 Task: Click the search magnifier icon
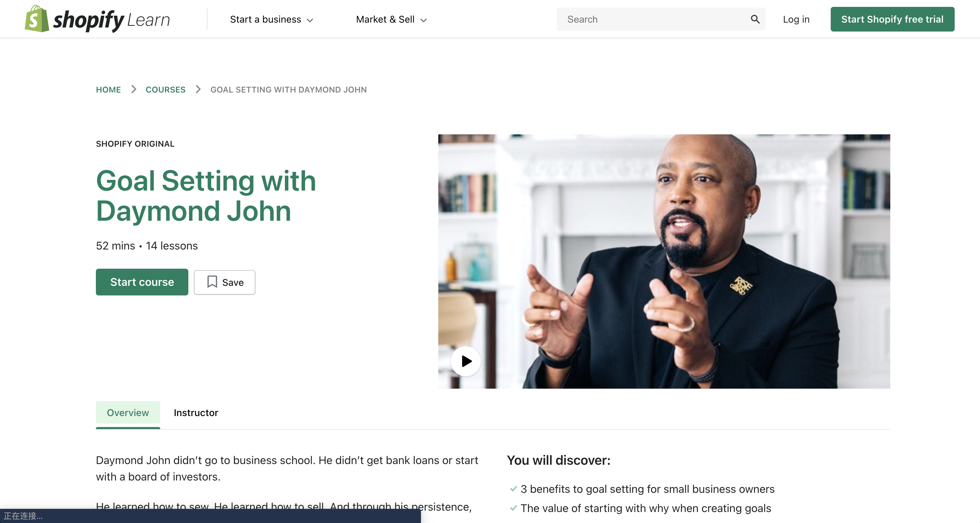tap(755, 19)
